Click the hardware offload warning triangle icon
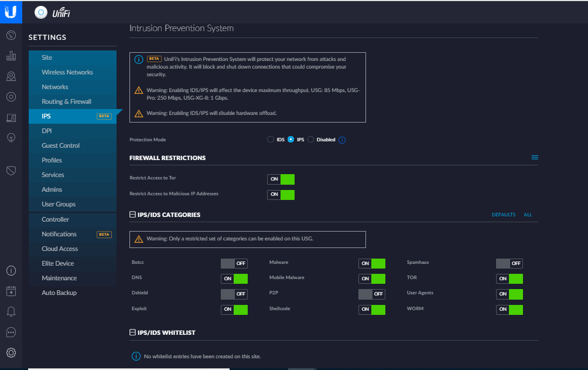Viewport: 588px width, 370px height. tap(139, 113)
